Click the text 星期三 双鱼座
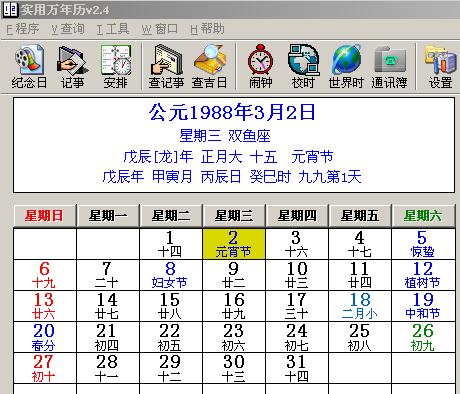The width and height of the screenshot is (460, 394). pos(225,136)
